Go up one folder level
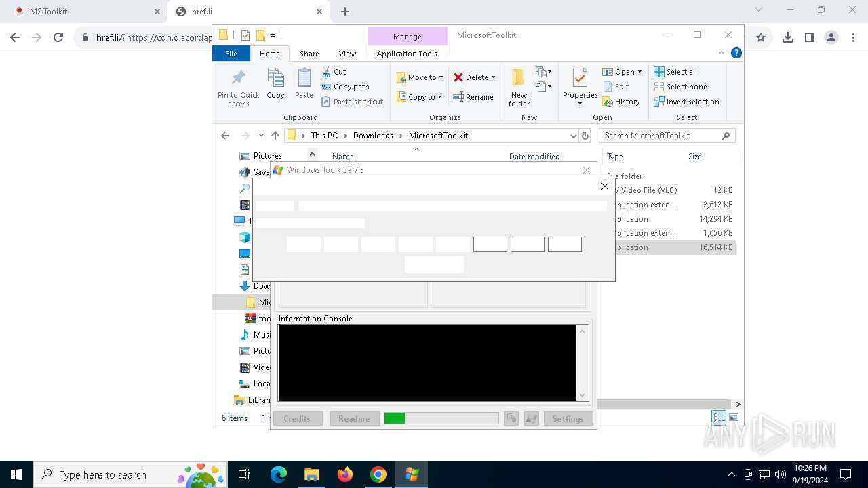This screenshot has width=868, height=488. coord(275,136)
